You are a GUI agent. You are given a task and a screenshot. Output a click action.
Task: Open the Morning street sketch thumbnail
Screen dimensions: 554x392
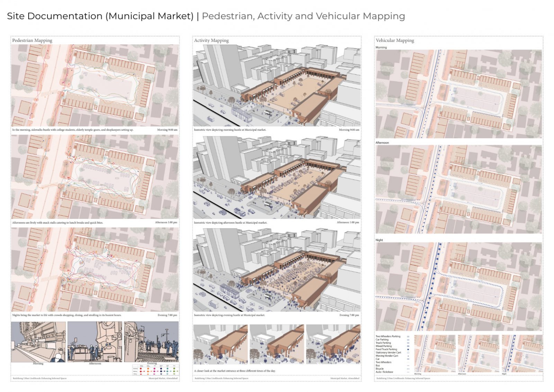point(38,342)
